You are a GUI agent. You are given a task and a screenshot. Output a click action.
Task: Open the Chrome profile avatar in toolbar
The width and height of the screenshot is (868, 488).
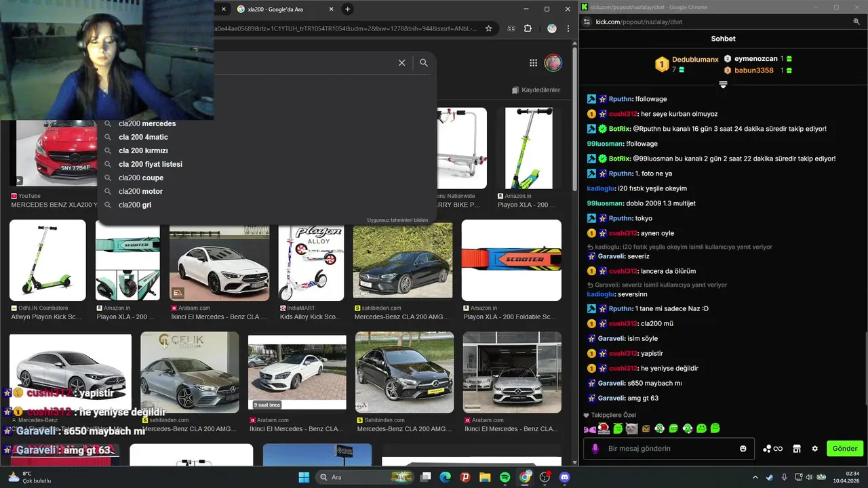coord(552,28)
